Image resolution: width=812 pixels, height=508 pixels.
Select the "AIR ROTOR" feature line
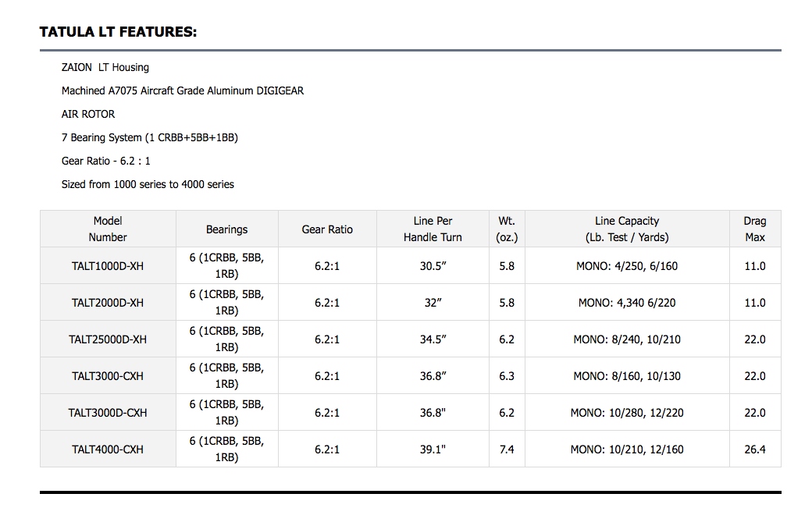[x=88, y=114]
